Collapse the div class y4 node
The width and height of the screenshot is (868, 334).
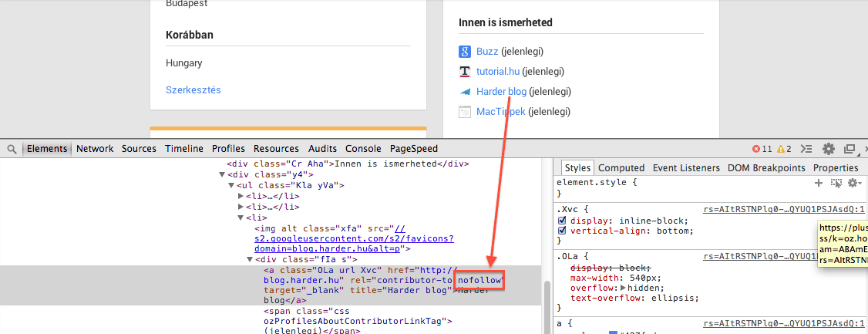tap(223, 174)
